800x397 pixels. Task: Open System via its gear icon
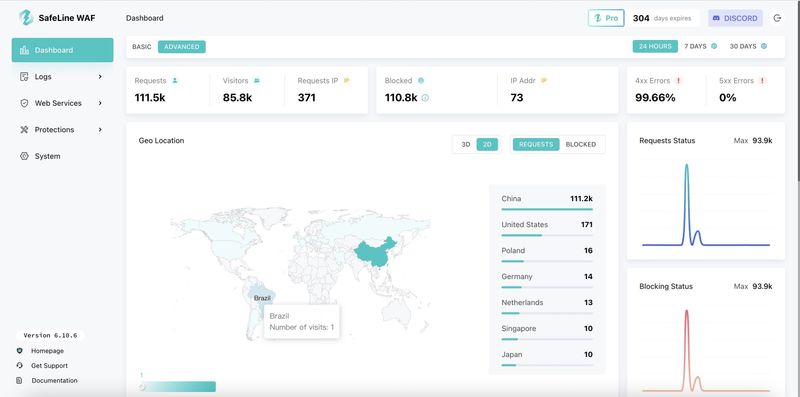[24, 156]
